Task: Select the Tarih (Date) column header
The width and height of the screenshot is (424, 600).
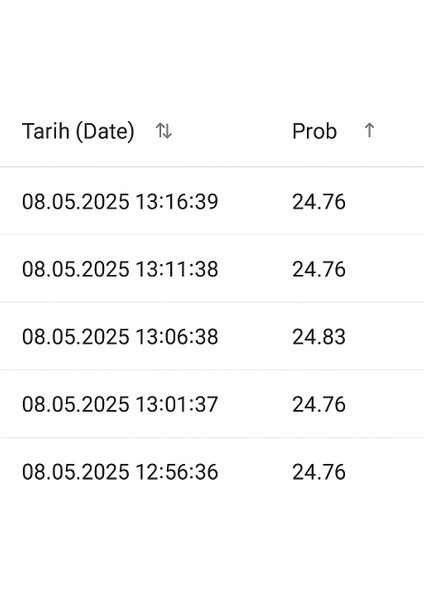Action: 78,131
